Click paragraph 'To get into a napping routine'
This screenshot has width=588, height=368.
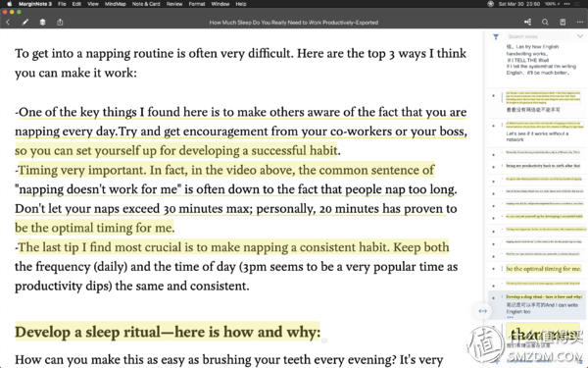pos(240,63)
